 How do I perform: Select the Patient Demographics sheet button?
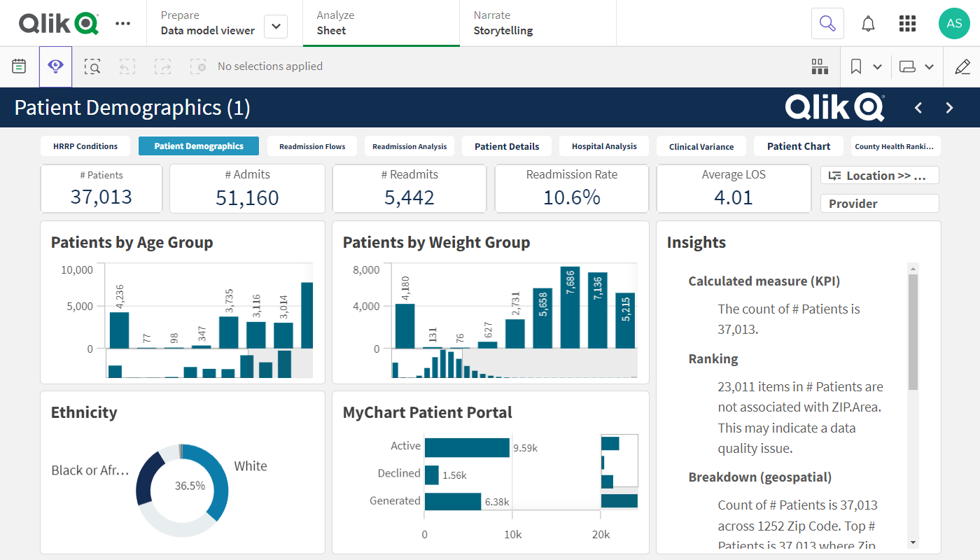199,146
